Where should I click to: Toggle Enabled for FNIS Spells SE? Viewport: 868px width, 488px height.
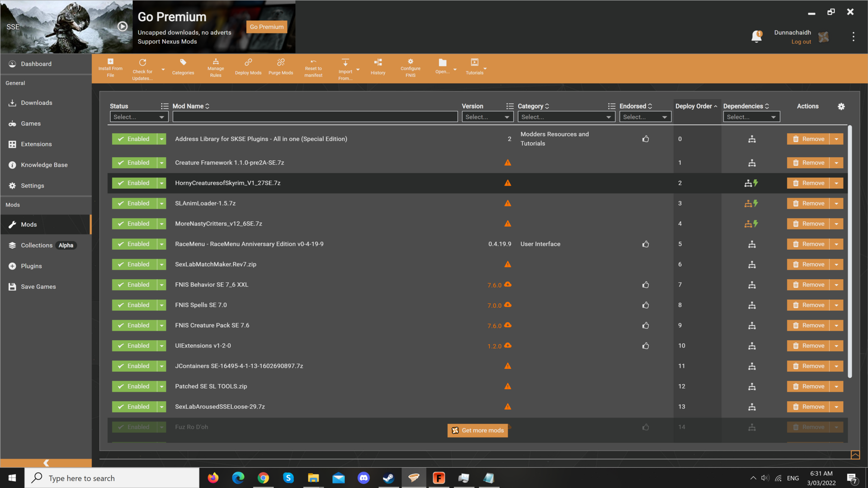(134, 305)
